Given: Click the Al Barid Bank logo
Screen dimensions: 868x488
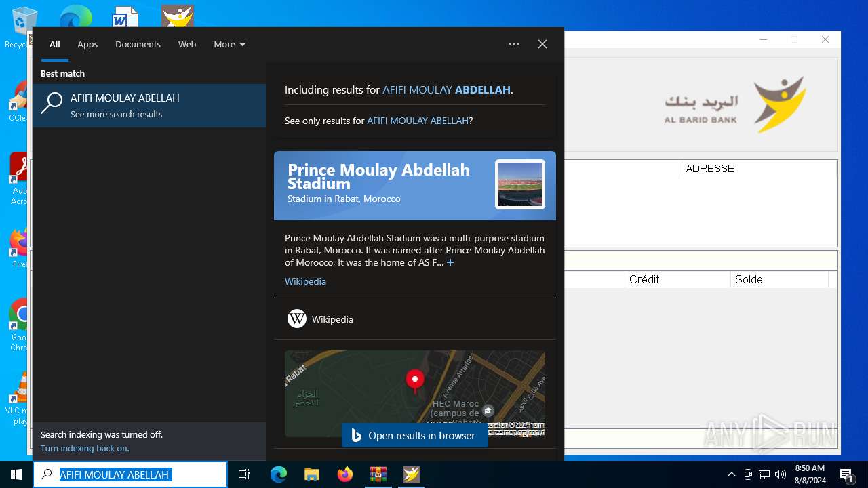Looking at the screenshot, I should pyautogui.click(x=735, y=104).
